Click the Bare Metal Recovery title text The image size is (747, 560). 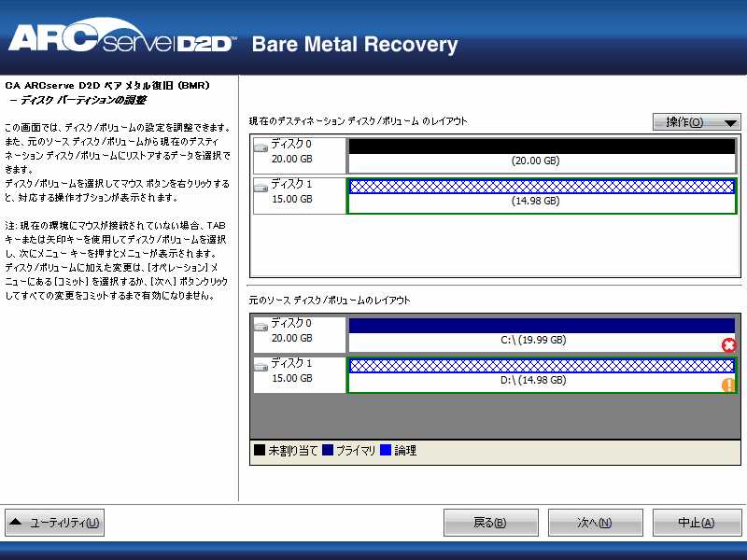pyautogui.click(x=355, y=44)
